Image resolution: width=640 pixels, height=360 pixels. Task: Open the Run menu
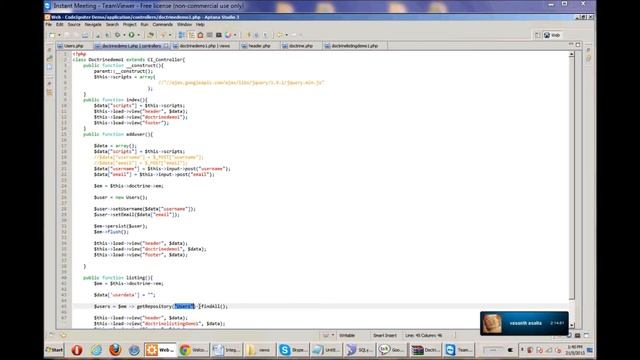click(144, 24)
